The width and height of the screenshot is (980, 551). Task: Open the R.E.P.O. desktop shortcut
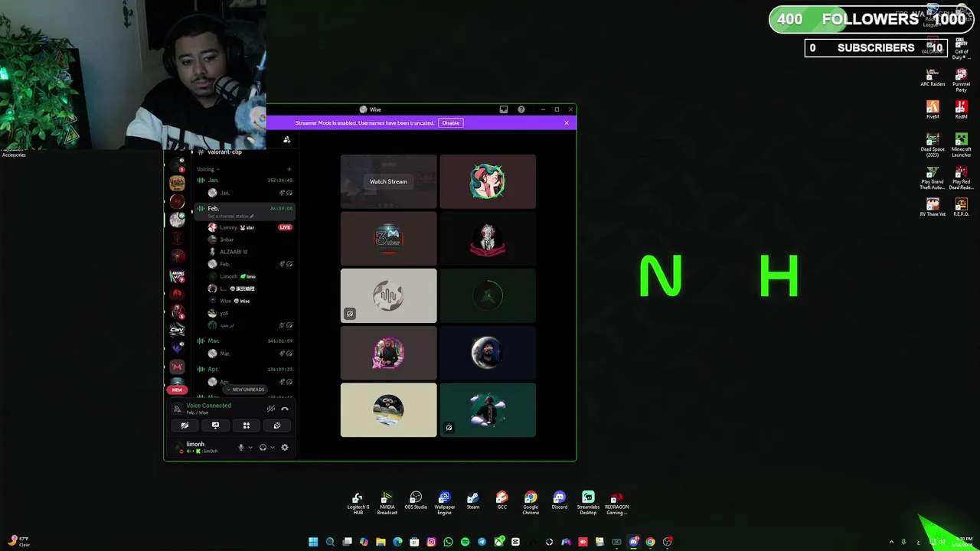click(x=961, y=207)
